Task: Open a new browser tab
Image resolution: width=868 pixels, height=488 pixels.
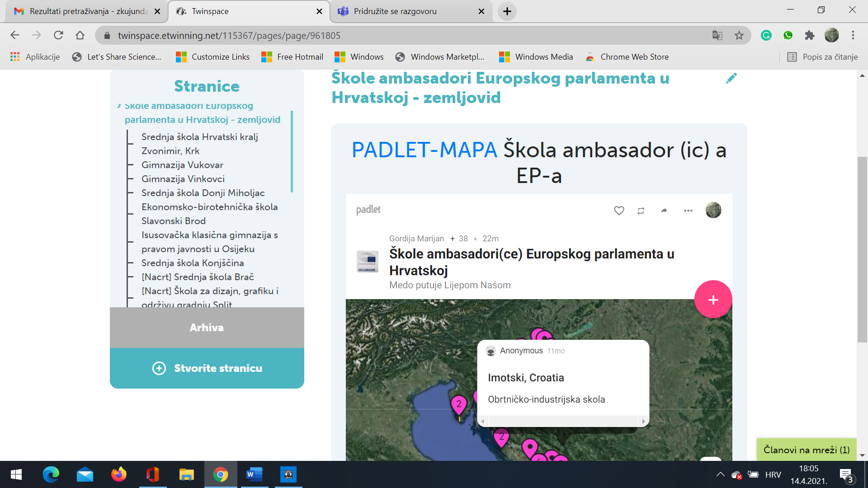Action: tap(507, 11)
